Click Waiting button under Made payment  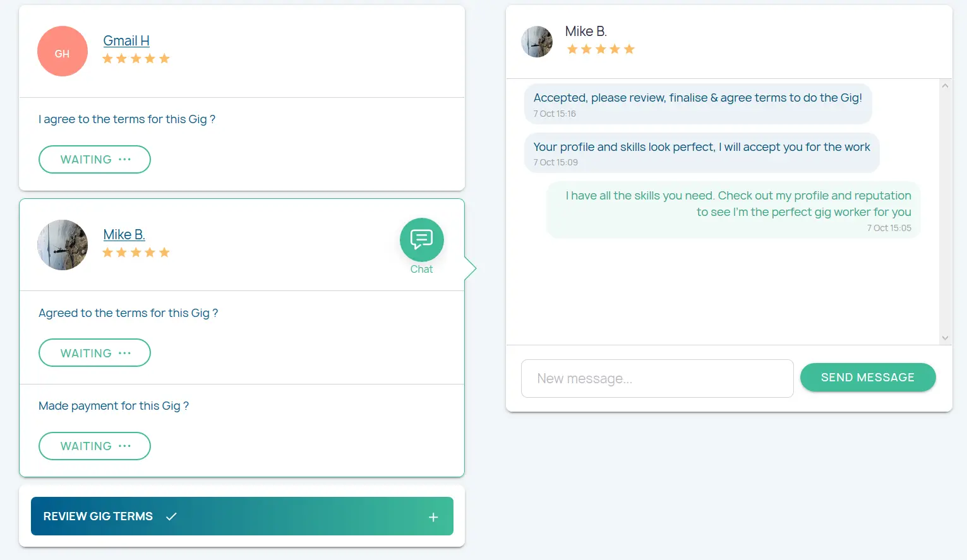[95, 446]
